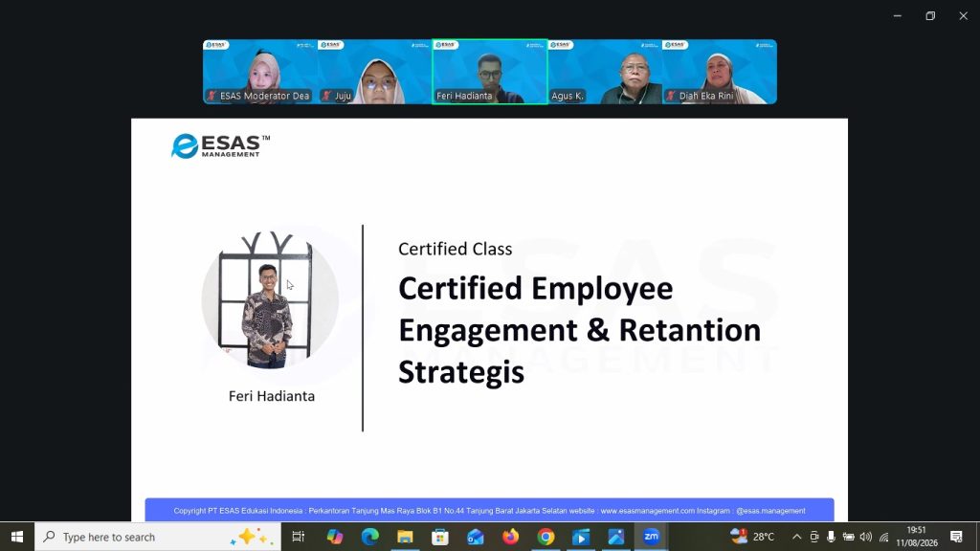
Task: Click the Certified Class subtitle text
Action: pos(455,249)
